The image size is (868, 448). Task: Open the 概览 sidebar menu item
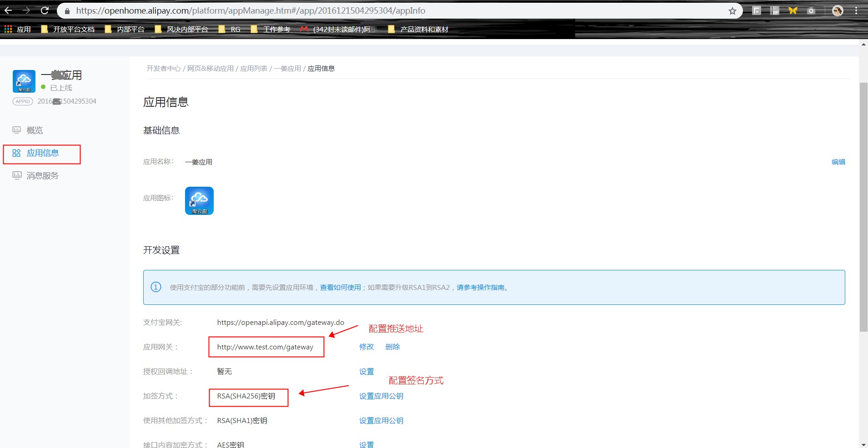pyautogui.click(x=28, y=130)
